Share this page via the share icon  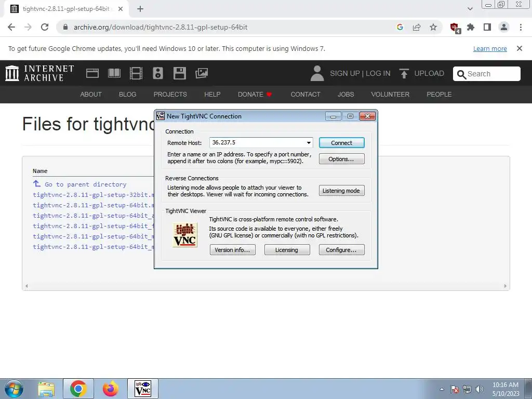point(417,27)
